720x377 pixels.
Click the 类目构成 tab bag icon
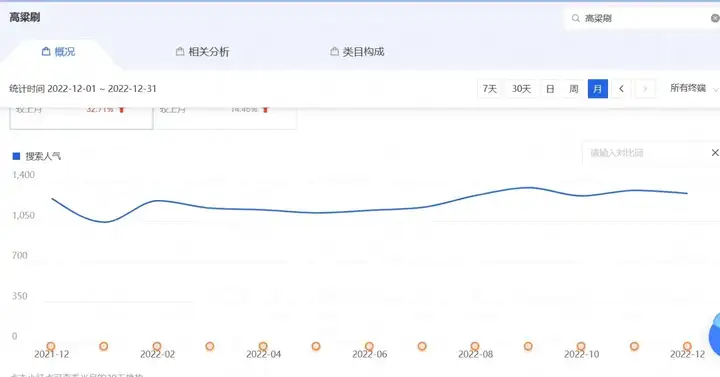[x=334, y=51]
